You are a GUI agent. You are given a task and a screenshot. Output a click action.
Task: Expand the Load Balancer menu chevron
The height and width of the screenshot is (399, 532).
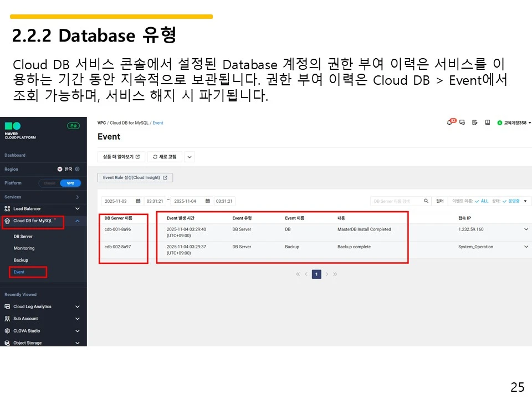(78, 209)
